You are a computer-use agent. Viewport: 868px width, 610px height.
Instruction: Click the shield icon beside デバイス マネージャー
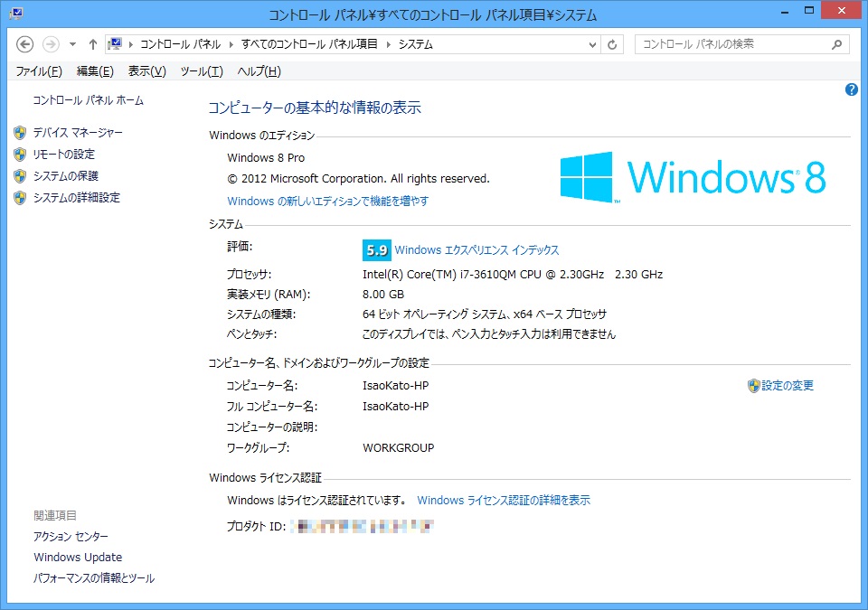(x=20, y=133)
